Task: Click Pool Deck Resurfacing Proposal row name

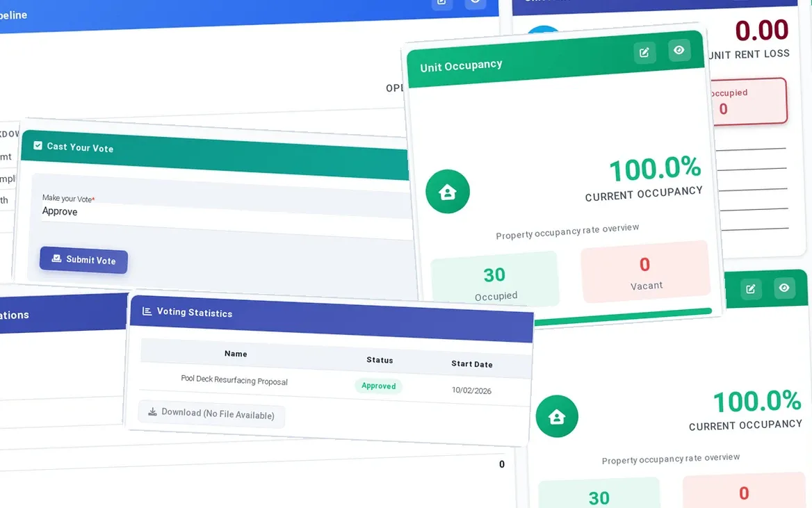Action: (234, 380)
